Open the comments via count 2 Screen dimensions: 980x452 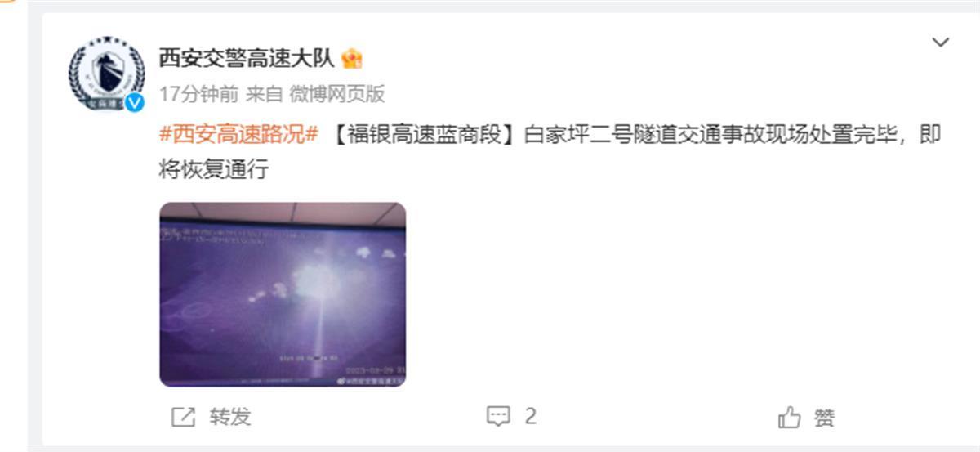531,417
